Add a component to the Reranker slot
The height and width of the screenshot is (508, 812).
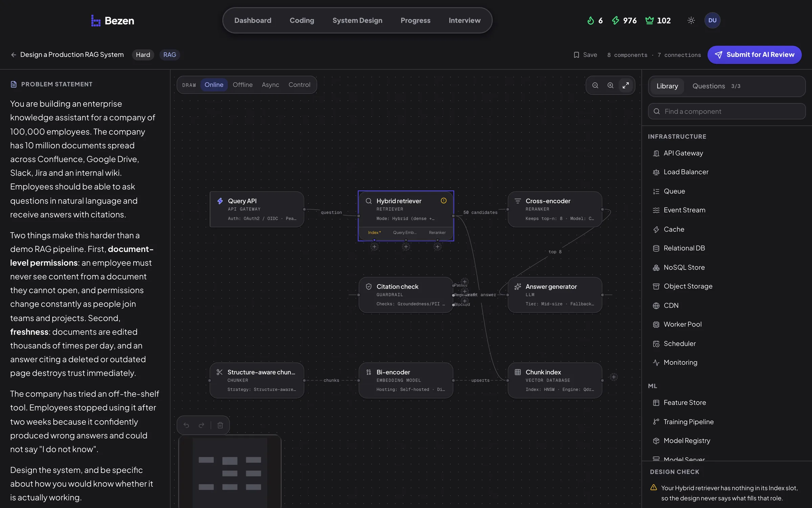pyautogui.click(x=437, y=247)
